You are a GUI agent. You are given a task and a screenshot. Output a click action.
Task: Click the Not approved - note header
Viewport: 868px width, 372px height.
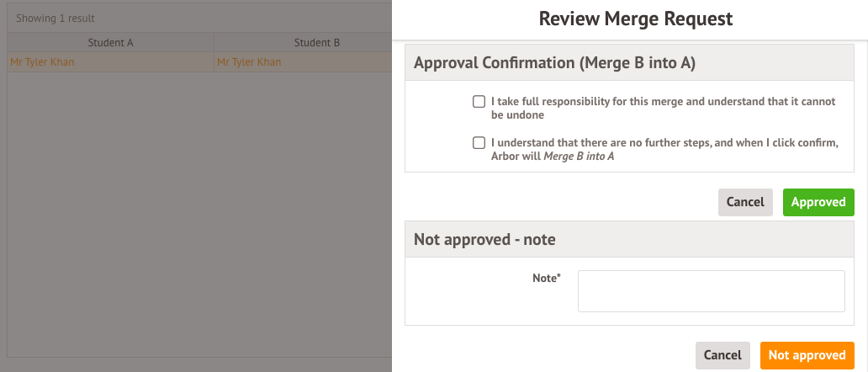pyautogui.click(x=629, y=239)
